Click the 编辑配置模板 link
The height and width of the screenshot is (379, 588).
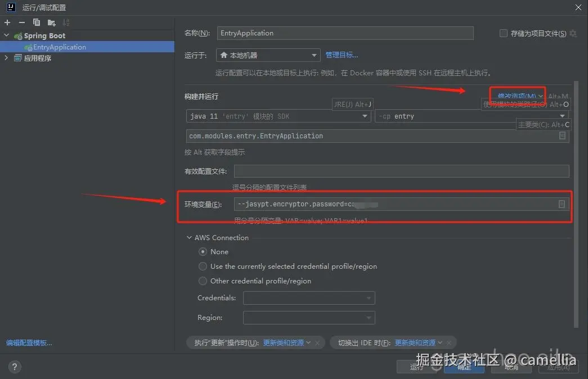point(29,342)
